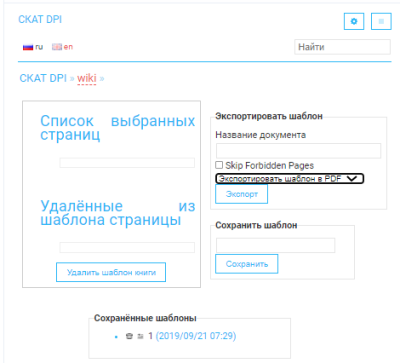Open the СКАТ DPI header link

[40, 19]
